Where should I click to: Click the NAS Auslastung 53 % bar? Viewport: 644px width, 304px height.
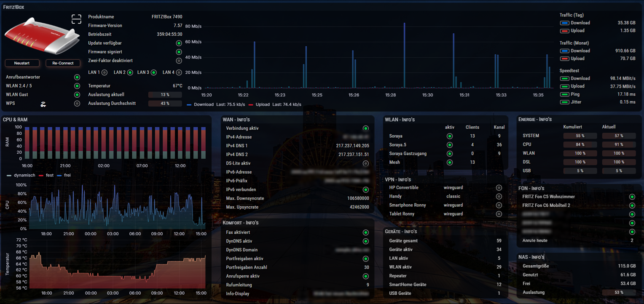pos(619,292)
